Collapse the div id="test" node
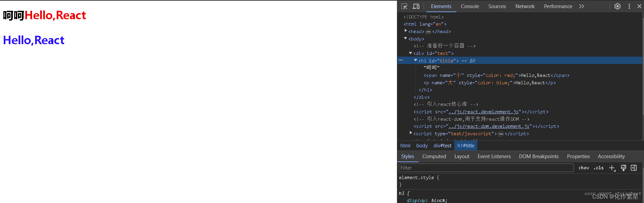Viewport: 644px width, 203px height. pos(411,53)
